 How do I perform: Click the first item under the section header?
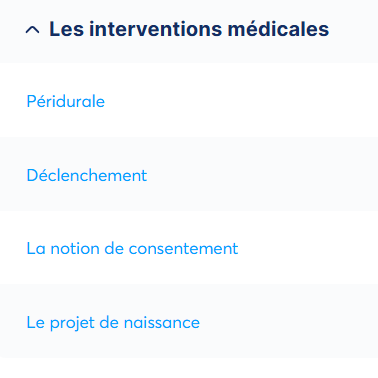[x=189, y=100]
